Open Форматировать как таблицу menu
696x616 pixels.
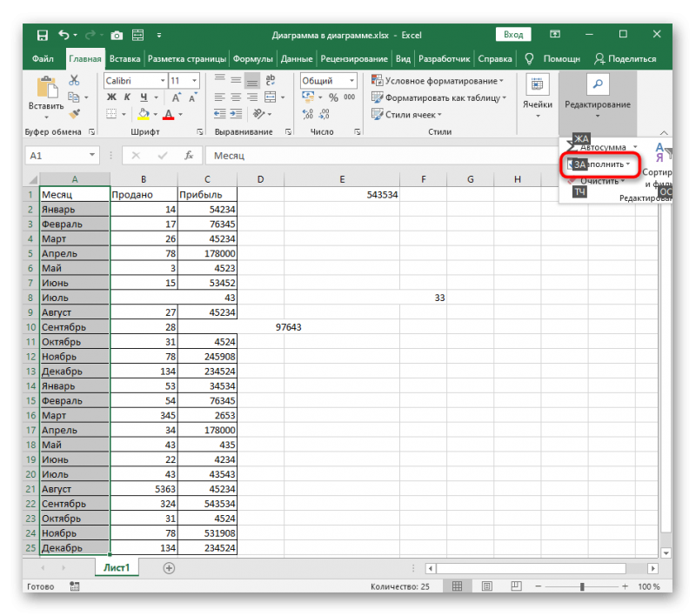point(439,97)
